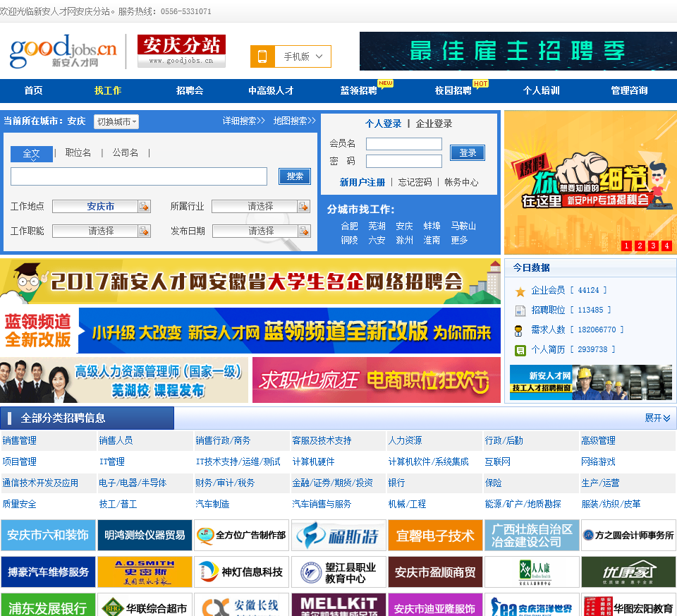The image size is (677, 616).
Task: Open 中高级人才 in the navigation bar
Action: (x=271, y=91)
